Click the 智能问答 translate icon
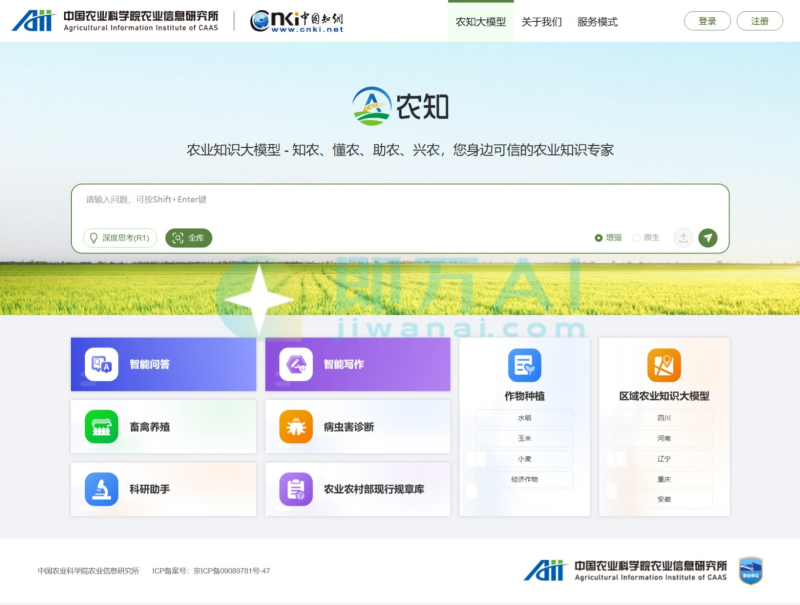The image size is (800, 605). pyautogui.click(x=101, y=365)
